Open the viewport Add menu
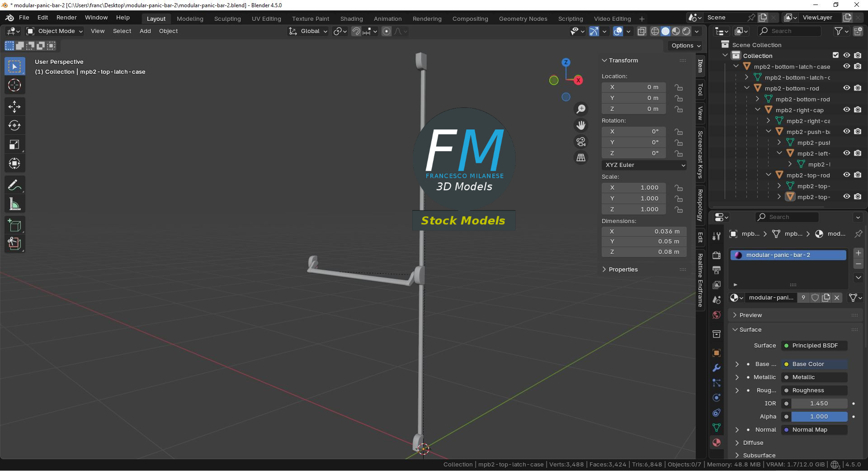The height and width of the screenshot is (471, 868). click(x=145, y=31)
